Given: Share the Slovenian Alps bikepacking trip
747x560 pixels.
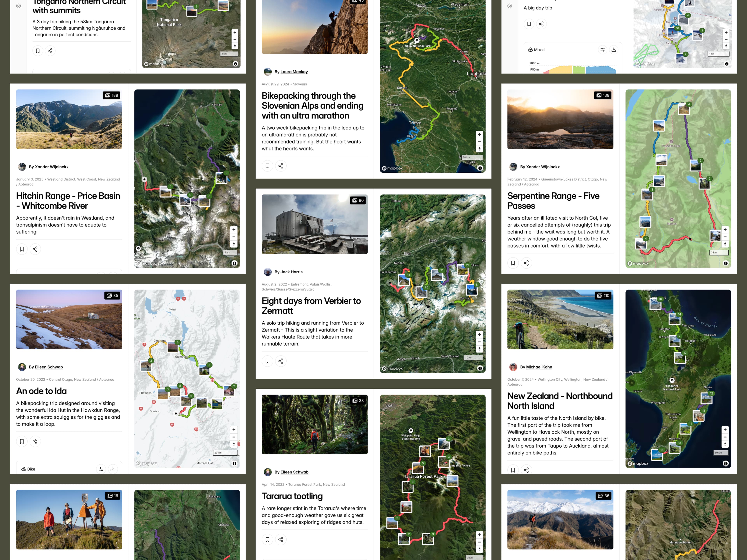Looking at the screenshot, I should (x=281, y=166).
